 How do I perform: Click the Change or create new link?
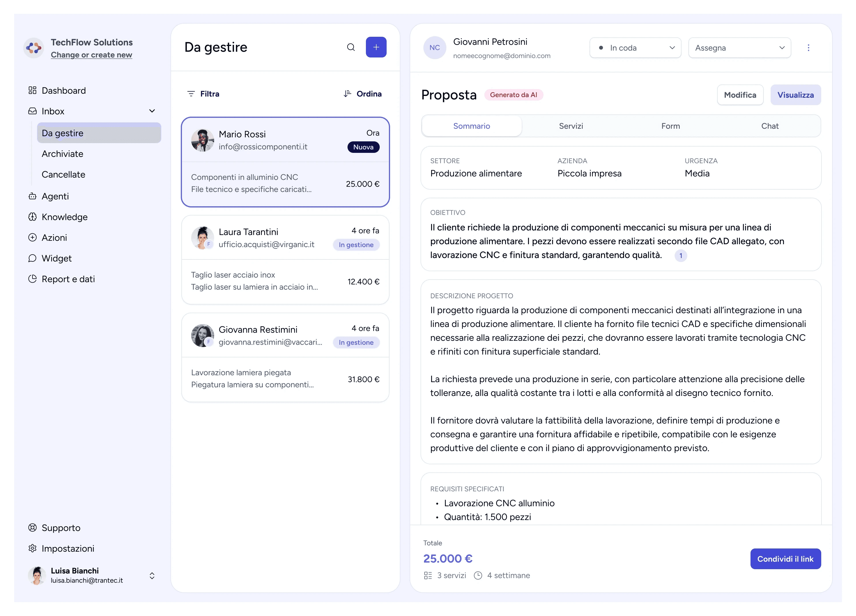pyautogui.click(x=91, y=55)
